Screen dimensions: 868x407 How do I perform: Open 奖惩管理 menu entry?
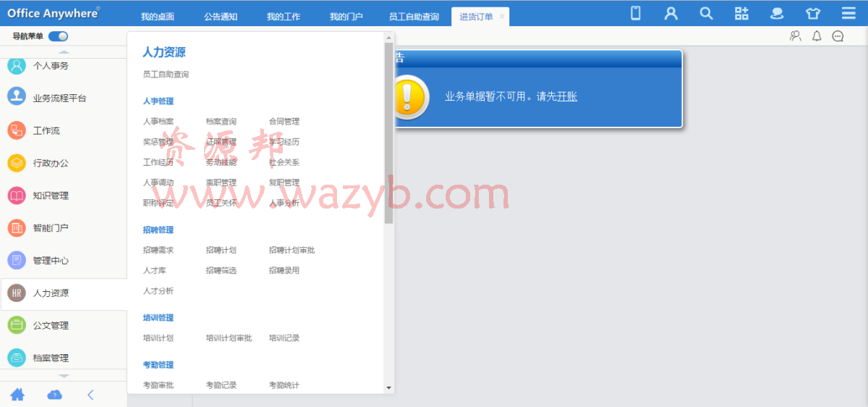[158, 142]
